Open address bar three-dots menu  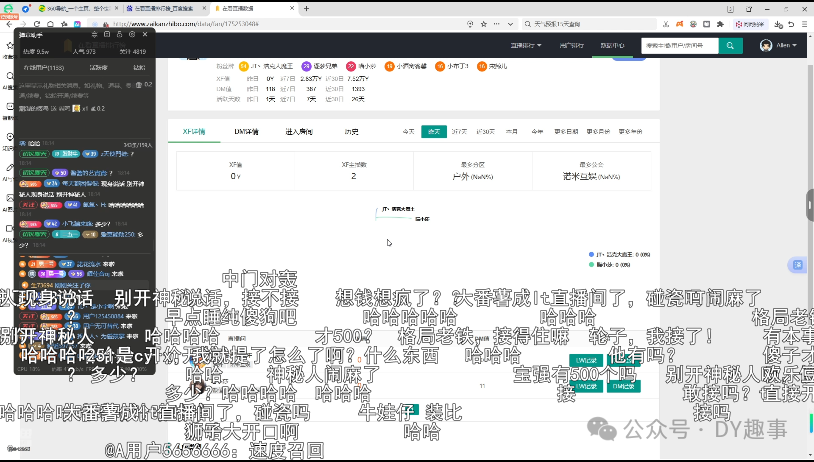[x=497, y=24]
